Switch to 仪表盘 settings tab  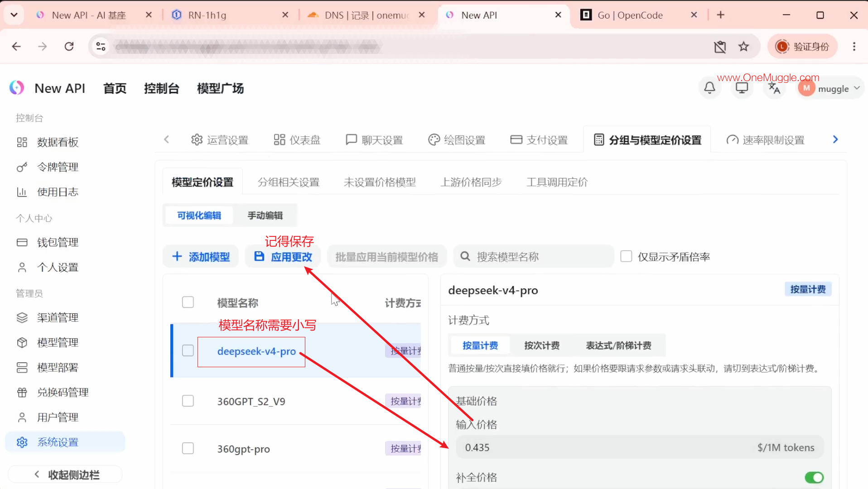click(x=297, y=140)
